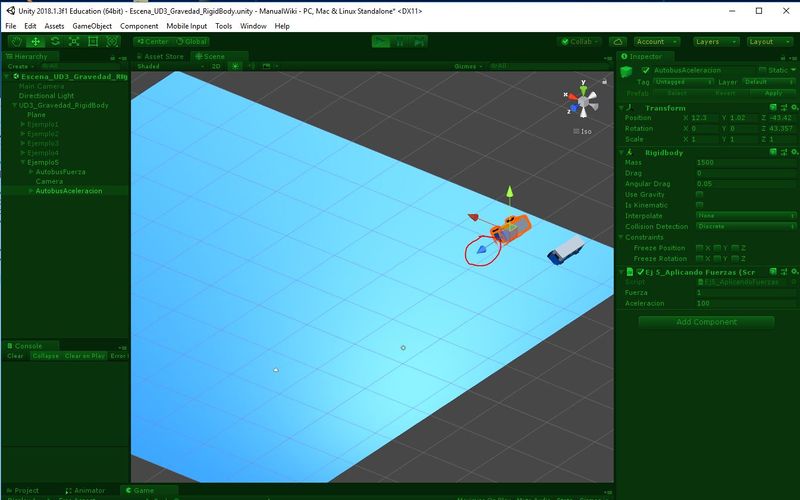Open the Tag dropdown showing Untagged
The height and width of the screenshot is (500, 800).
pos(683,82)
